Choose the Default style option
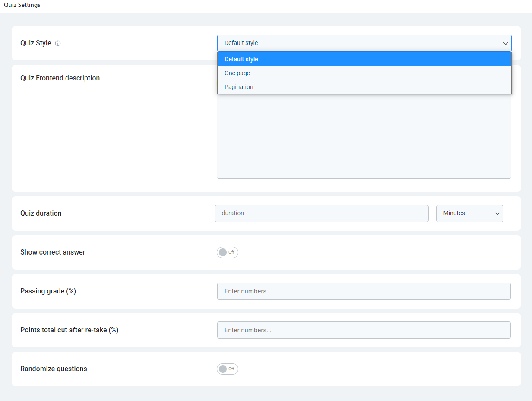 pyautogui.click(x=364, y=59)
